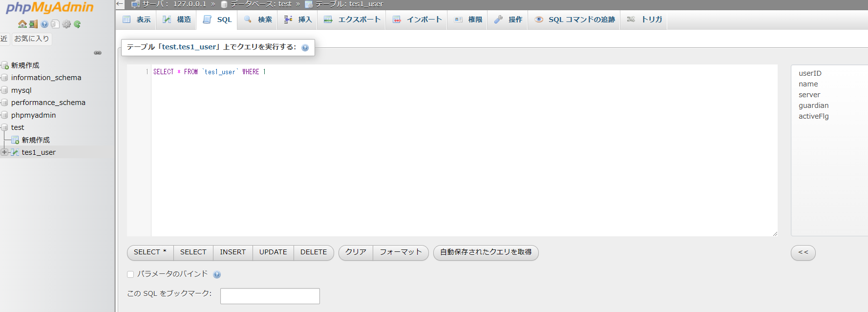Click the database test breadcrumb link
Viewport: 868px width, 312px height.
click(261, 4)
